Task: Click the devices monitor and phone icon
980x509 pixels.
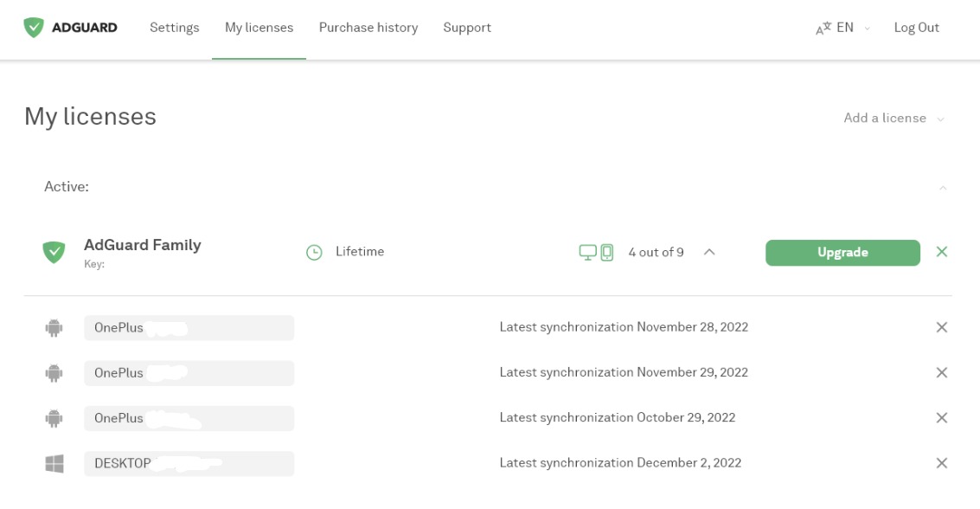Action: coord(596,252)
